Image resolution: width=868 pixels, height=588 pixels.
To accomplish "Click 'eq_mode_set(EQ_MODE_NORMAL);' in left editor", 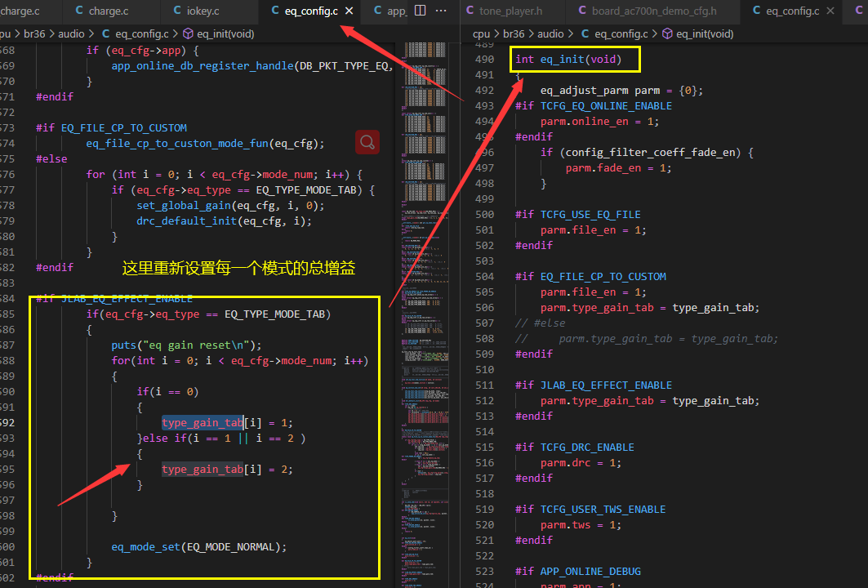I will click(x=199, y=546).
